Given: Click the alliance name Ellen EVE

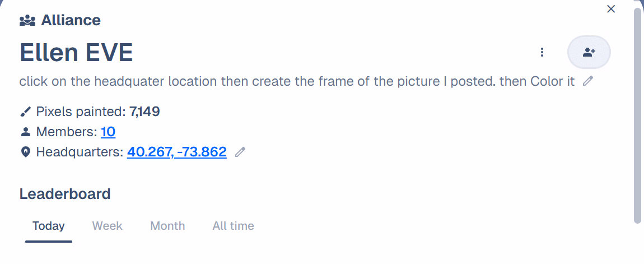Looking at the screenshot, I should 76,53.
